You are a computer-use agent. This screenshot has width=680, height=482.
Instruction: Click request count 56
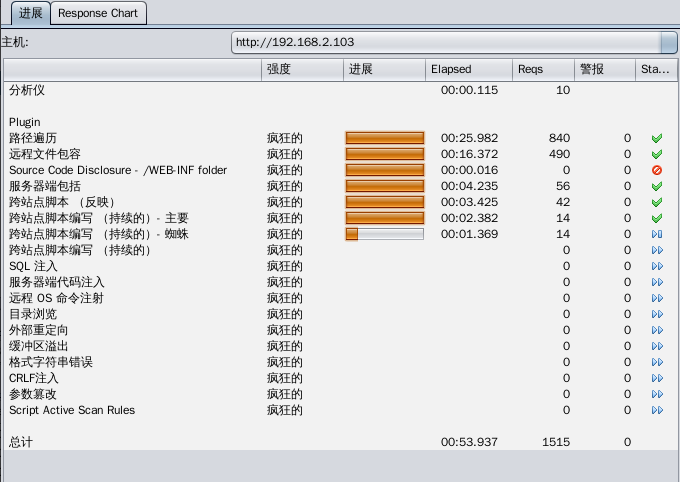[x=563, y=186]
